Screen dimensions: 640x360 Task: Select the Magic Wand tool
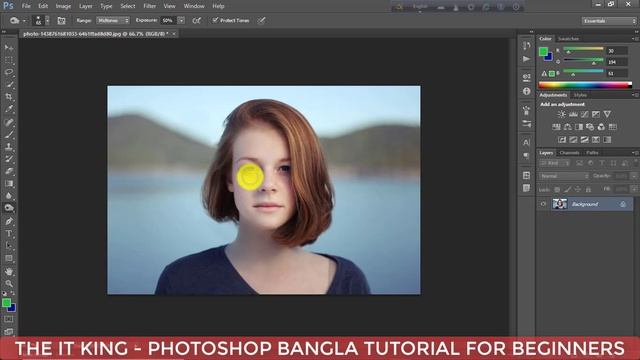(x=9, y=84)
